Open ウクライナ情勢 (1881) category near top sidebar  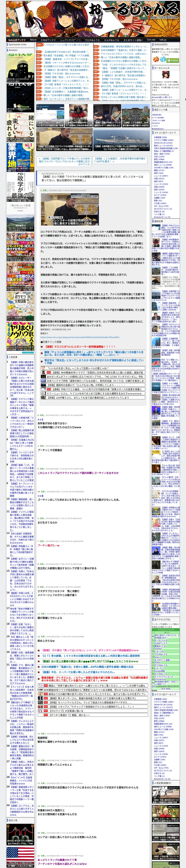[x=164, y=140]
